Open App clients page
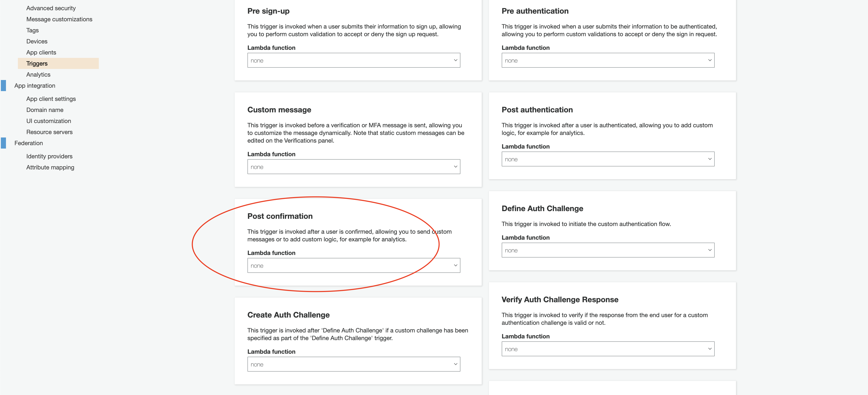Viewport: 868px width, 395px height. (x=41, y=53)
